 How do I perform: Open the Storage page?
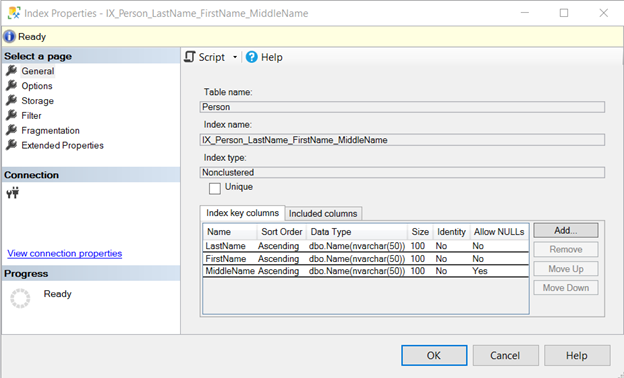tap(37, 101)
